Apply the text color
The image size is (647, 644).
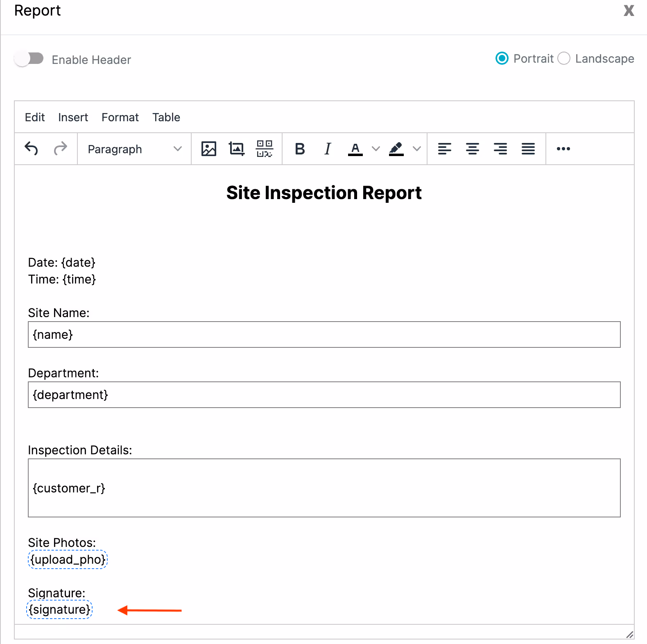tap(355, 149)
